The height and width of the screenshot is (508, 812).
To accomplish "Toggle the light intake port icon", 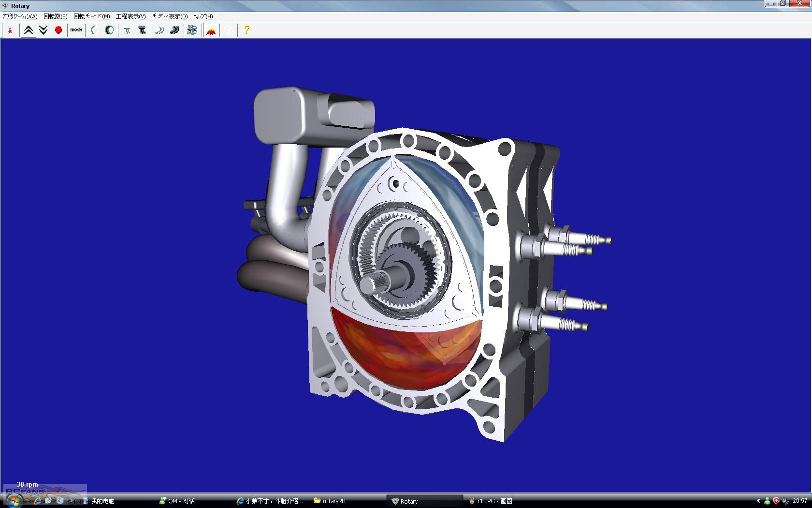I will (127, 30).
